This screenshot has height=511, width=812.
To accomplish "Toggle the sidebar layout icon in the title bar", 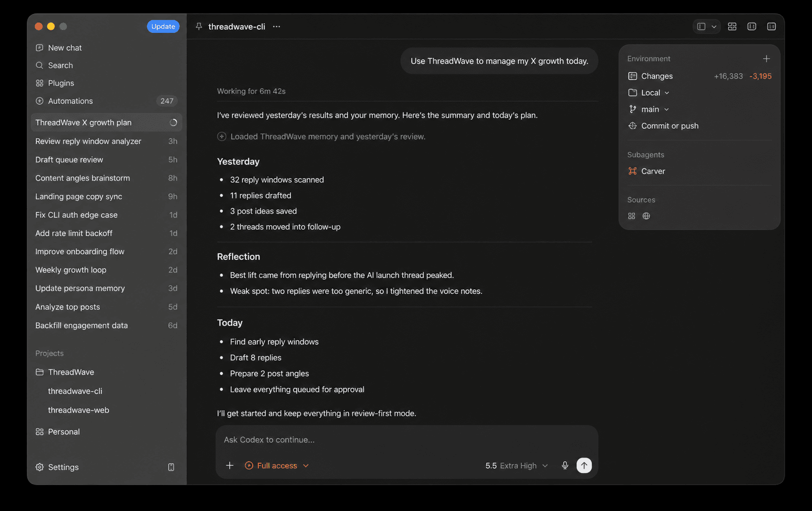I will click(701, 26).
